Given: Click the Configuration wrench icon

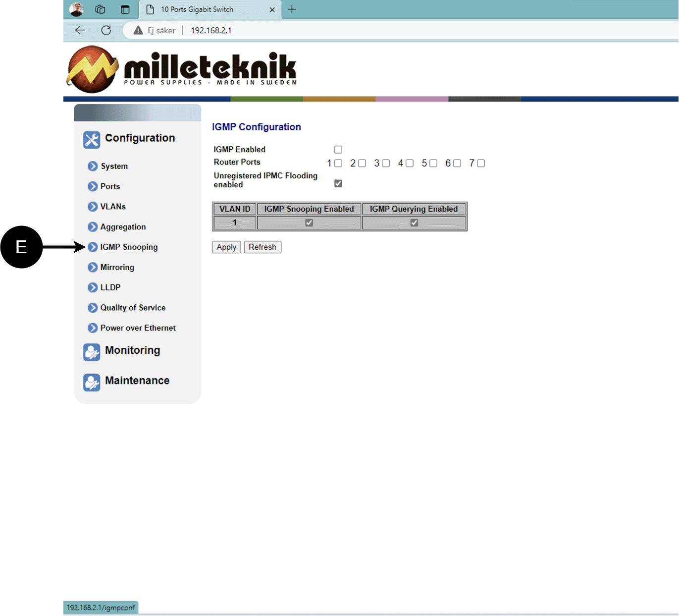Looking at the screenshot, I should tap(92, 140).
